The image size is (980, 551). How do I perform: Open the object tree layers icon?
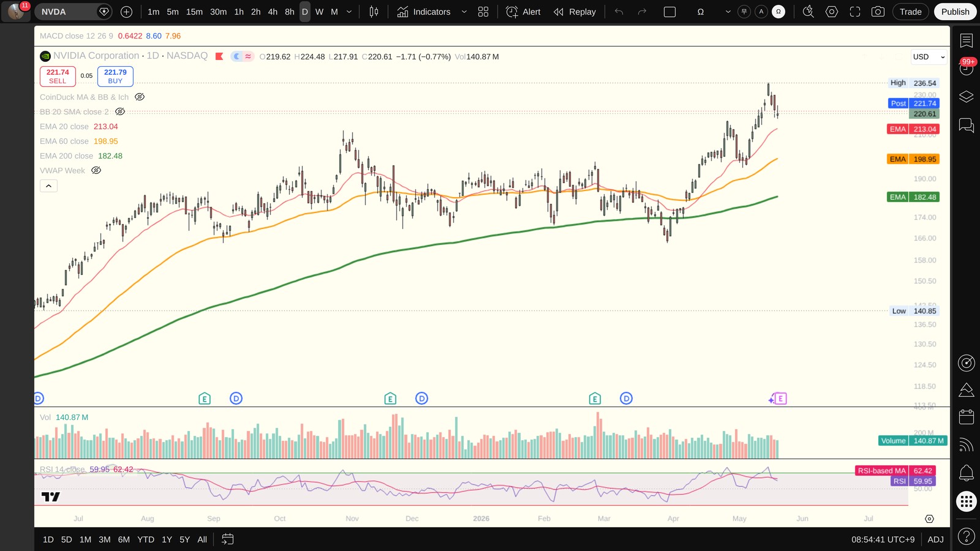tap(967, 97)
